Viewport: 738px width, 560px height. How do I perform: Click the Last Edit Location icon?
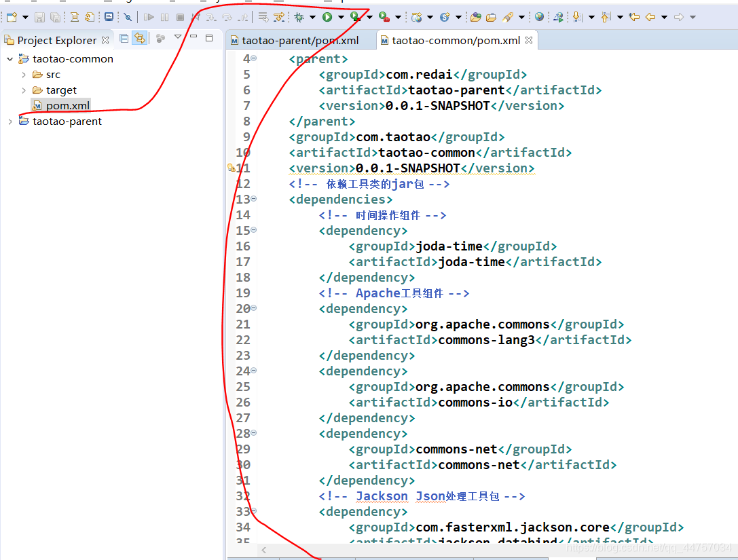(x=634, y=18)
